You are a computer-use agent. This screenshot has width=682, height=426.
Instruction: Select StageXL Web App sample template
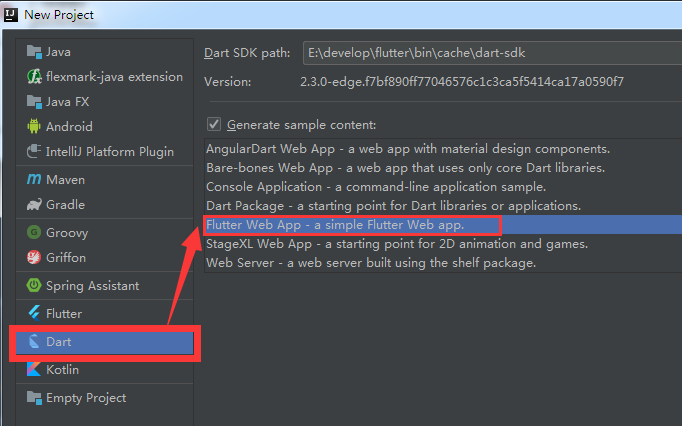pyautogui.click(x=443, y=244)
